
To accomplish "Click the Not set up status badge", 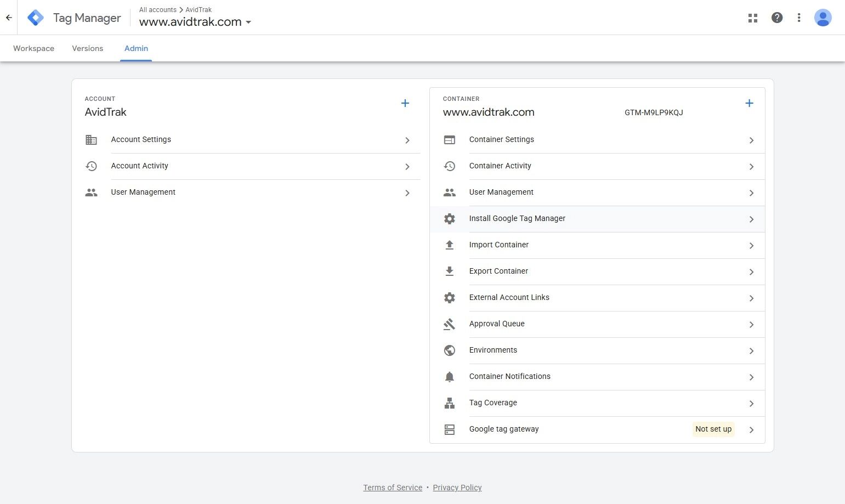I will click(x=713, y=429).
